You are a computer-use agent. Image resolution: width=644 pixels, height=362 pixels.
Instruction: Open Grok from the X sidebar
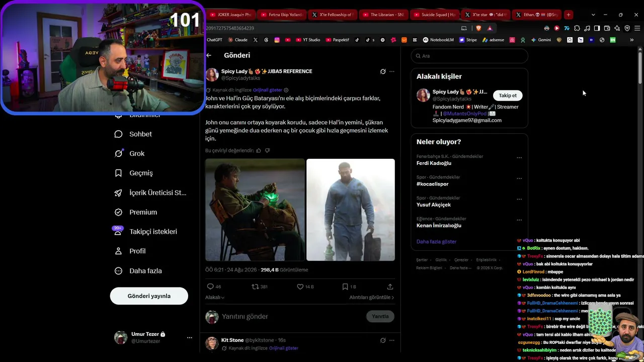pyautogui.click(x=129, y=153)
